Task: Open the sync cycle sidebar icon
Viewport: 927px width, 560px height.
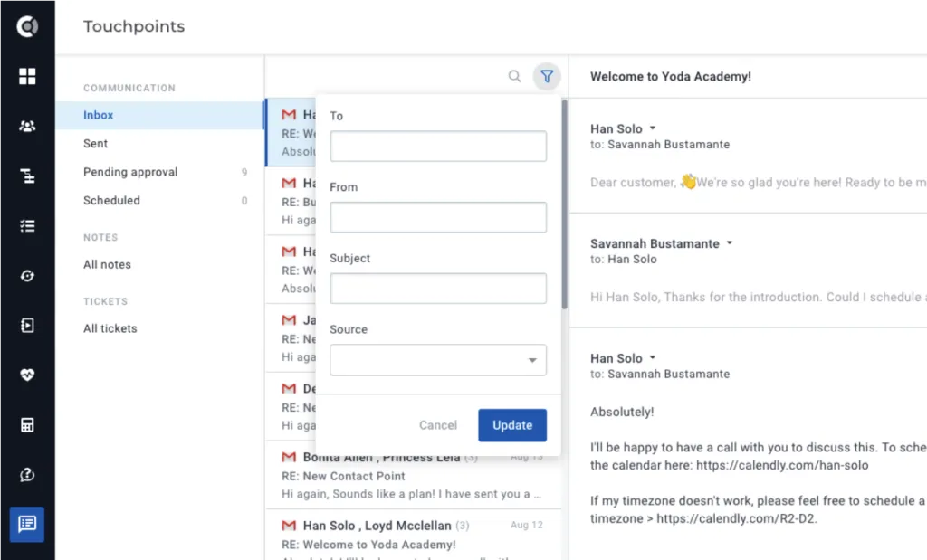Action: pyautogui.click(x=27, y=276)
